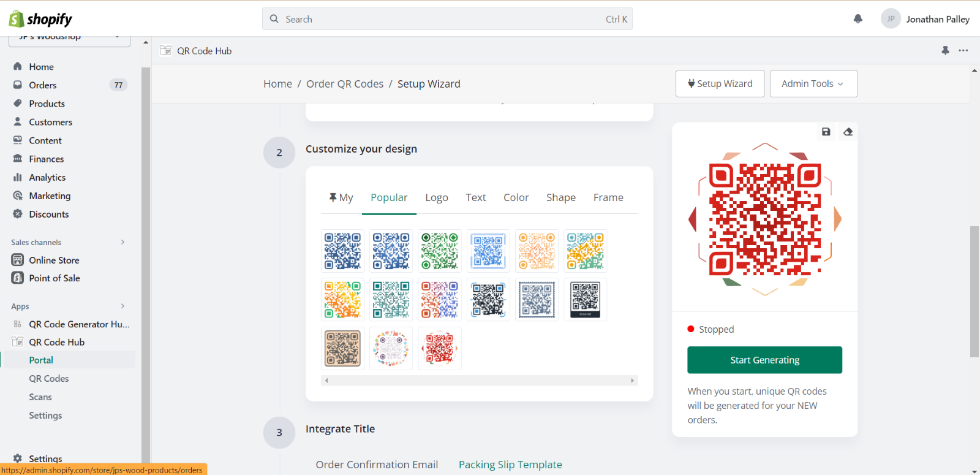Click the design gallery left scroll arrow
The width and height of the screenshot is (980, 475).
point(326,381)
